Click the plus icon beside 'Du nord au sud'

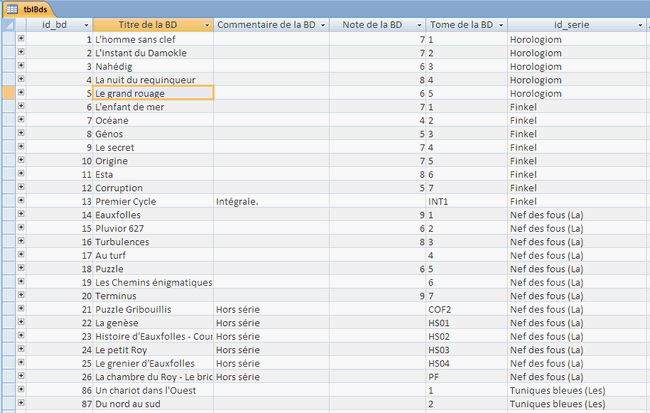click(21, 404)
